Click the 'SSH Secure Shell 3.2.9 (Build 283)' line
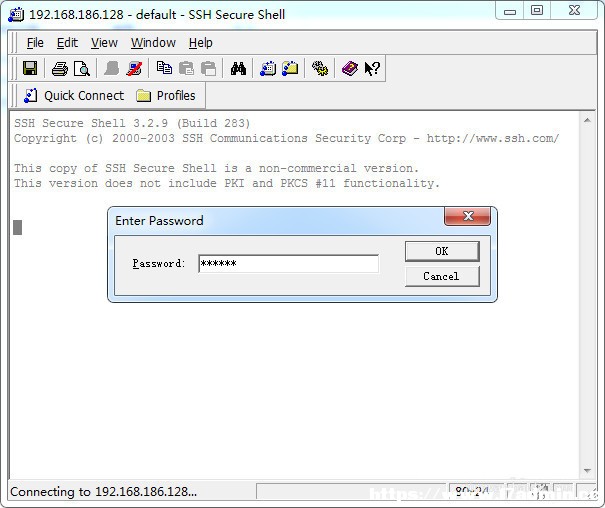This screenshot has width=605, height=508. pyautogui.click(x=132, y=123)
